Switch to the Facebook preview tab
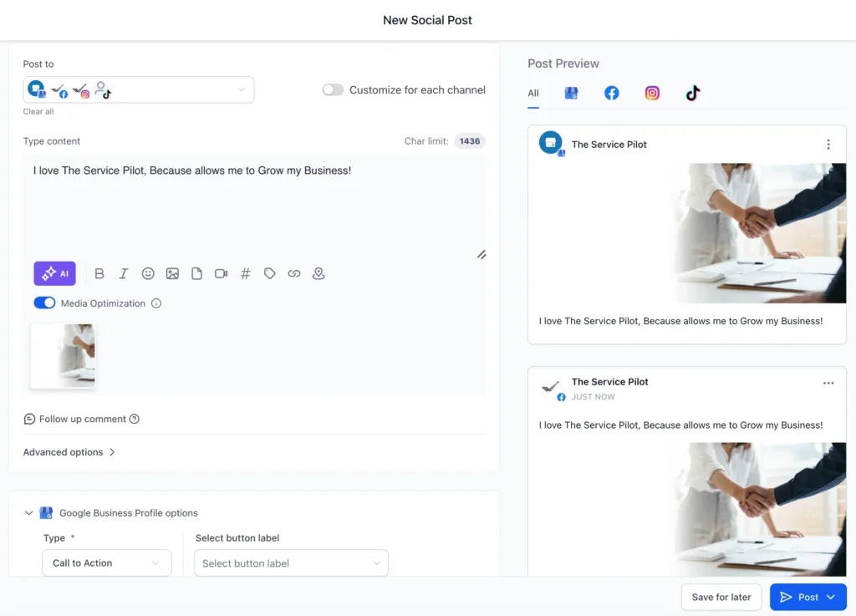The height and width of the screenshot is (616, 856). (612, 94)
